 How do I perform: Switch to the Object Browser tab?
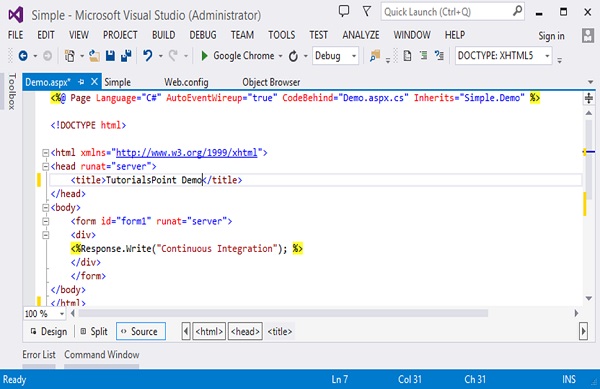point(271,82)
